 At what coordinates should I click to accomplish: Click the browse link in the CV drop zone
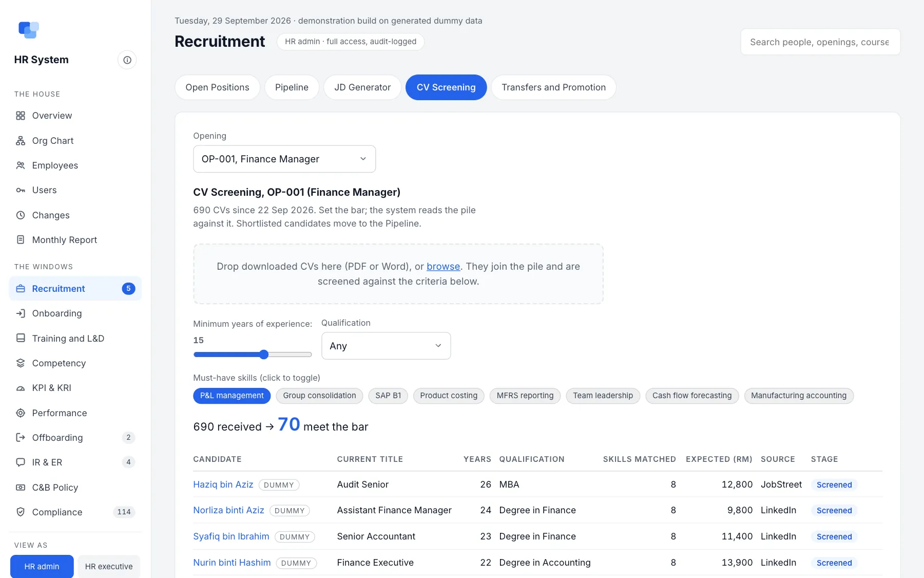click(x=443, y=267)
